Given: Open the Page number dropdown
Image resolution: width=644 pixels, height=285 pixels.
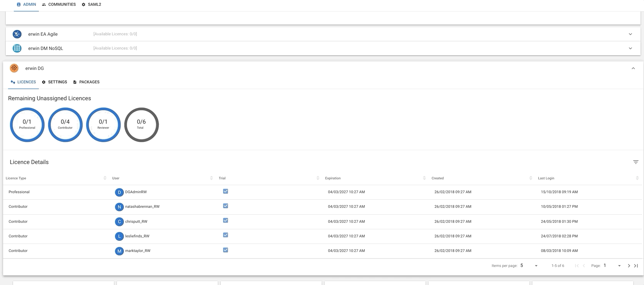Looking at the screenshot, I should click(612, 266).
